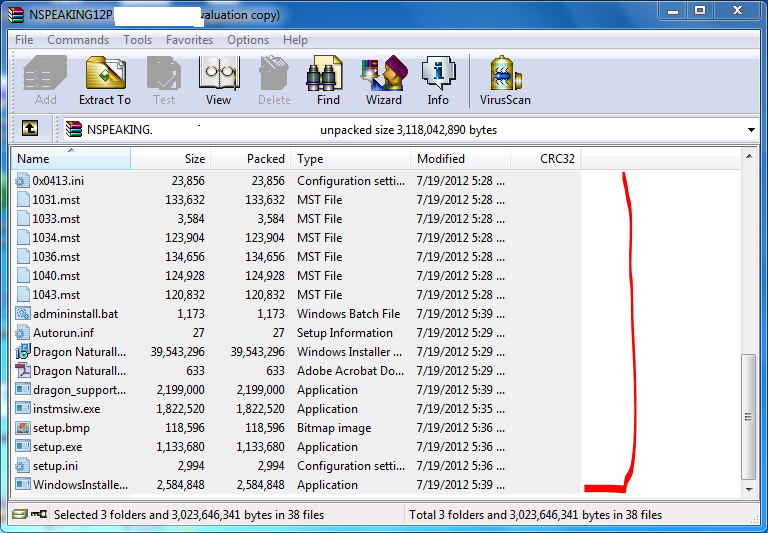Click the scrollbar up arrow

[748, 156]
